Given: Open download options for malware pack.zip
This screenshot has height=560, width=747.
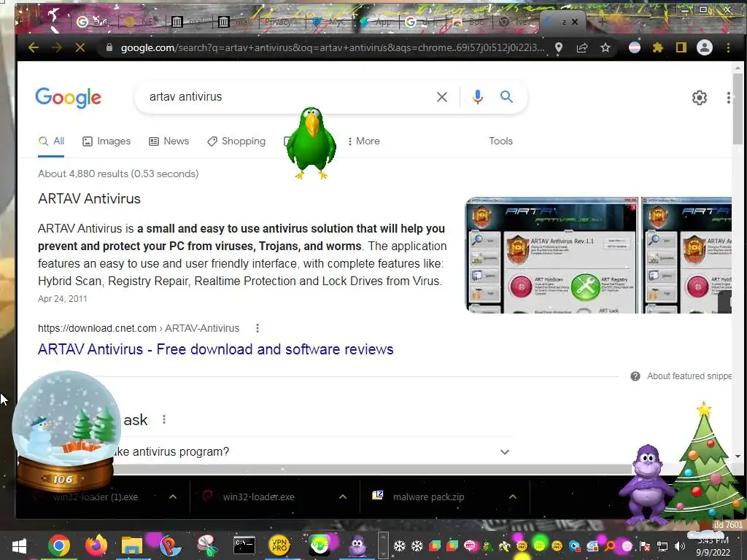Looking at the screenshot, I should [513, 497].
